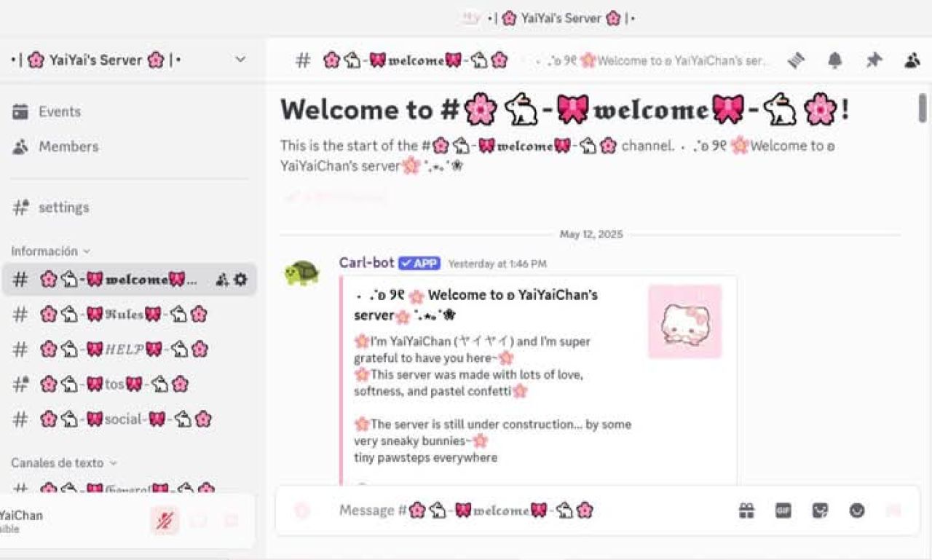Viewport: 932px width, 560px height.
Task: Open the sticker picker icon
Action: (821, 510)
